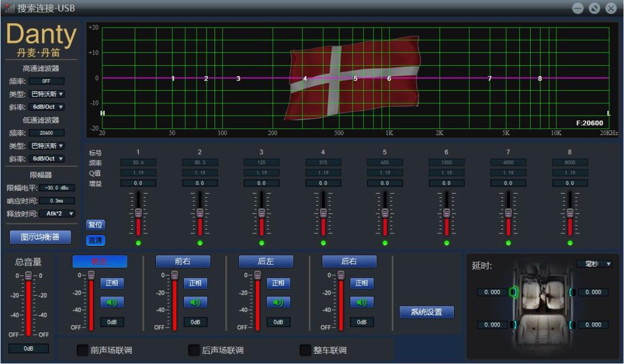Select EQ point 8 on the graph
The height and width of the screenshot is (364, 624).
click(540, 79)
